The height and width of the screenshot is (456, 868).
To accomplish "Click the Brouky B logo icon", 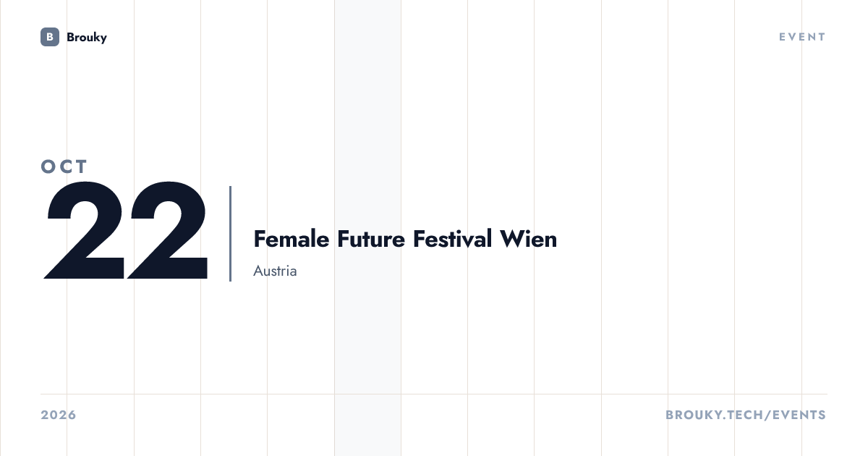I will click(x=50, y=37).
